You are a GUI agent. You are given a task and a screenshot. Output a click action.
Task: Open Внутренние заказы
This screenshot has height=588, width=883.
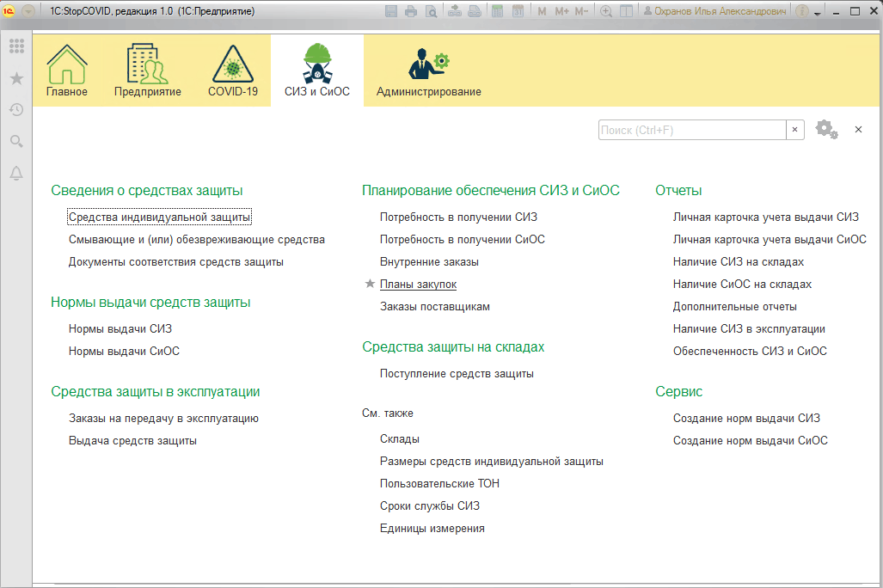(429, 262)
